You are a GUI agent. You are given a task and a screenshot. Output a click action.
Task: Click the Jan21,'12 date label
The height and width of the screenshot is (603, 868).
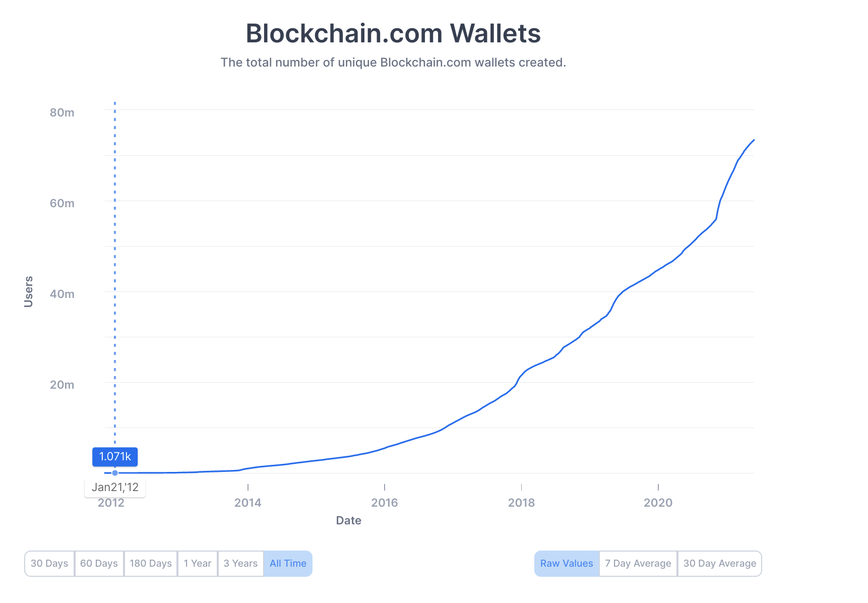(115, 488)
